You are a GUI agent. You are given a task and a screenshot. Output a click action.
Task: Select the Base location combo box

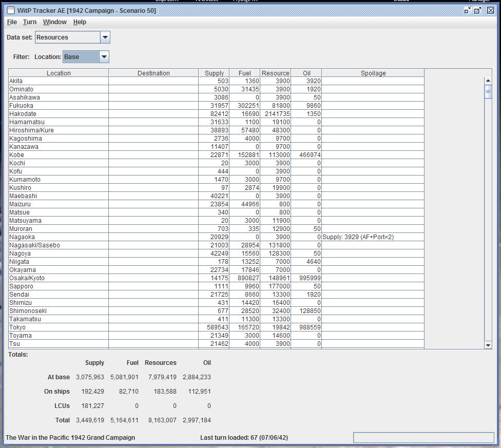point(86,57)
